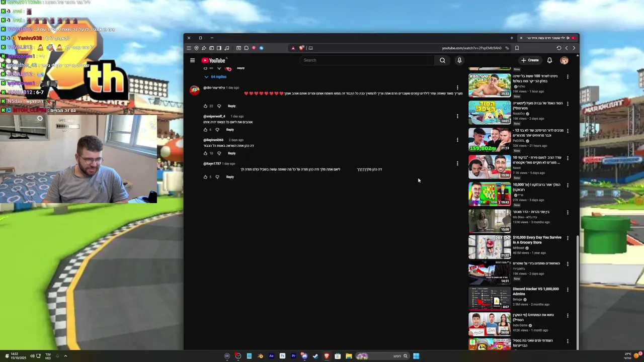Open a new browser tab with plus
Screen dimensions: 644x362
(512, 38)
